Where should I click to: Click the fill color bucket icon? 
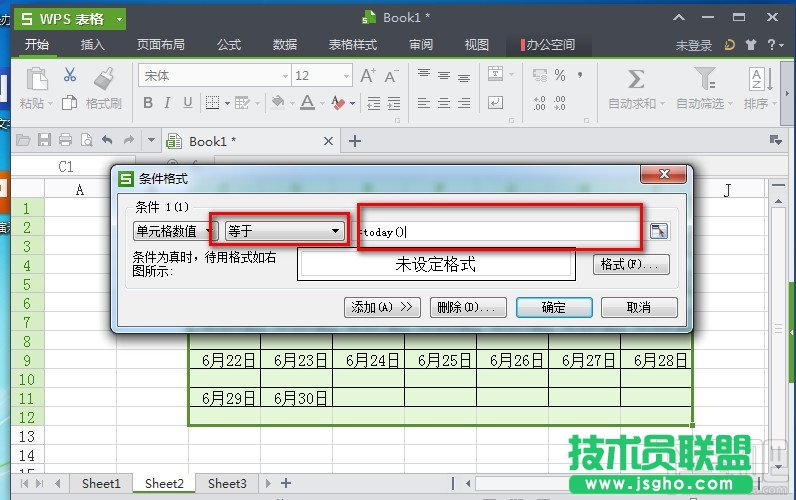[x=278, y=103]
